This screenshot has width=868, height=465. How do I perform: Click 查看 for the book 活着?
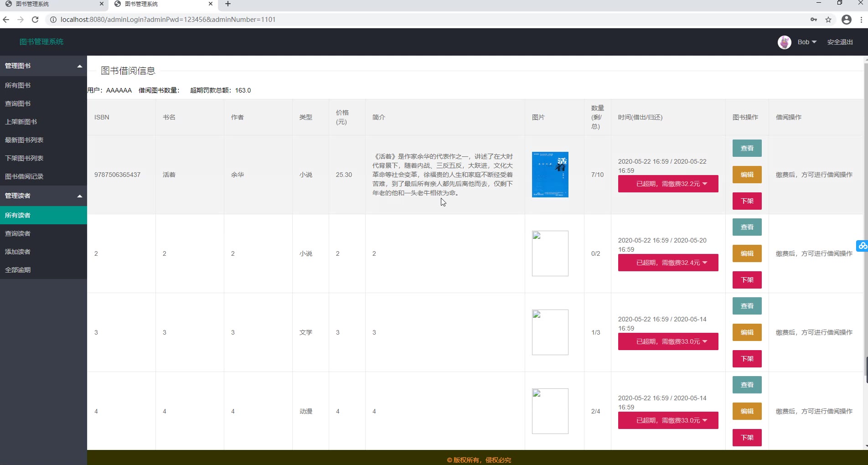tap(747, 148)
